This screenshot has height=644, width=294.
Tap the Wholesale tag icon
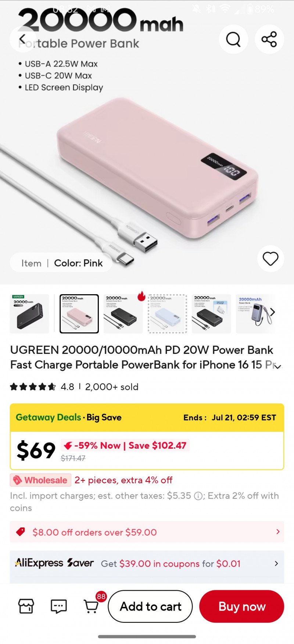pyautogui.click(x=18, y=480)
